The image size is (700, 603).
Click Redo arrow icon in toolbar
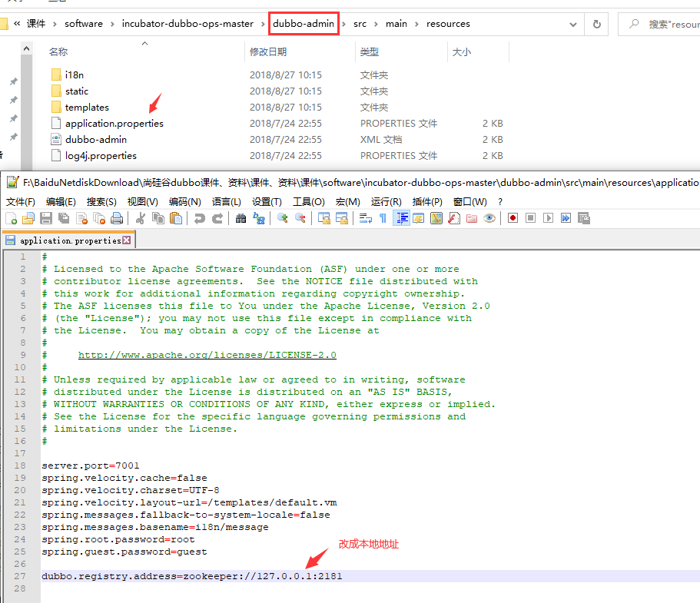(217, 218)
